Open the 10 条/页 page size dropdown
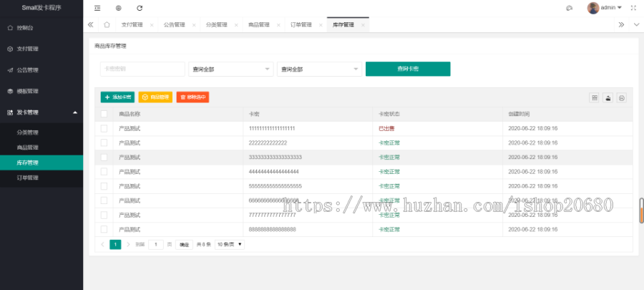 coord(230,244)
